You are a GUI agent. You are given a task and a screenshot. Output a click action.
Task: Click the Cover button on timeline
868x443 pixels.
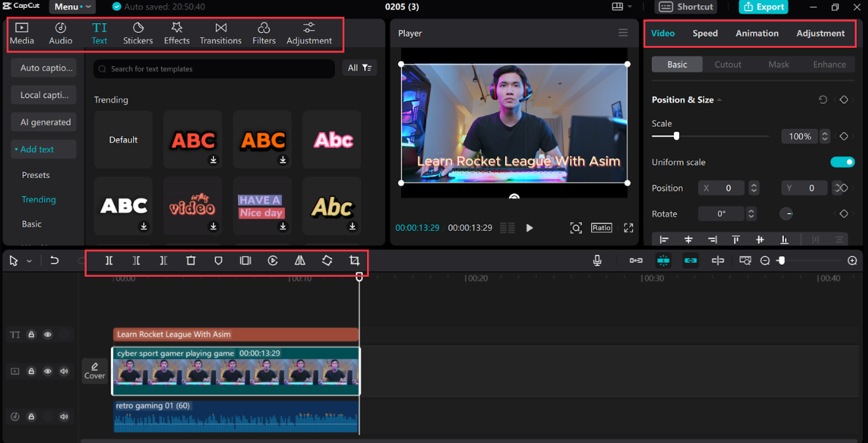click(x=95, y=371)
